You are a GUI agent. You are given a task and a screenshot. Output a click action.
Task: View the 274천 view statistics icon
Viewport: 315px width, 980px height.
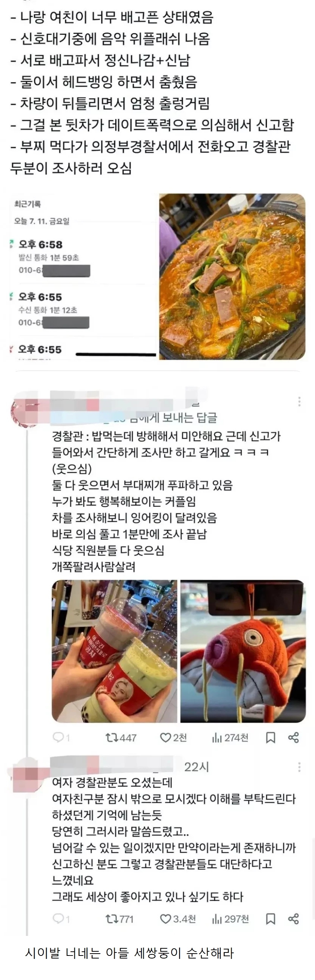pyautogui.click(x=217, y=738)
